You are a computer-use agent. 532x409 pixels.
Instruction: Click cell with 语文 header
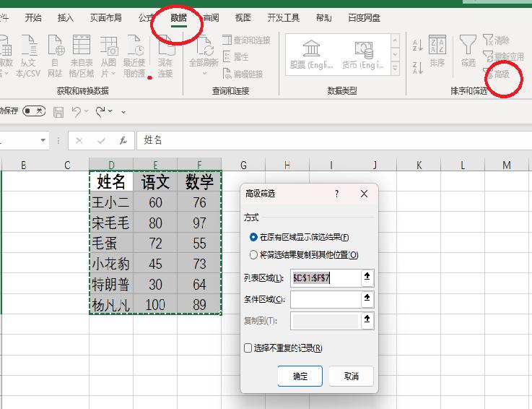coord(155,181)
